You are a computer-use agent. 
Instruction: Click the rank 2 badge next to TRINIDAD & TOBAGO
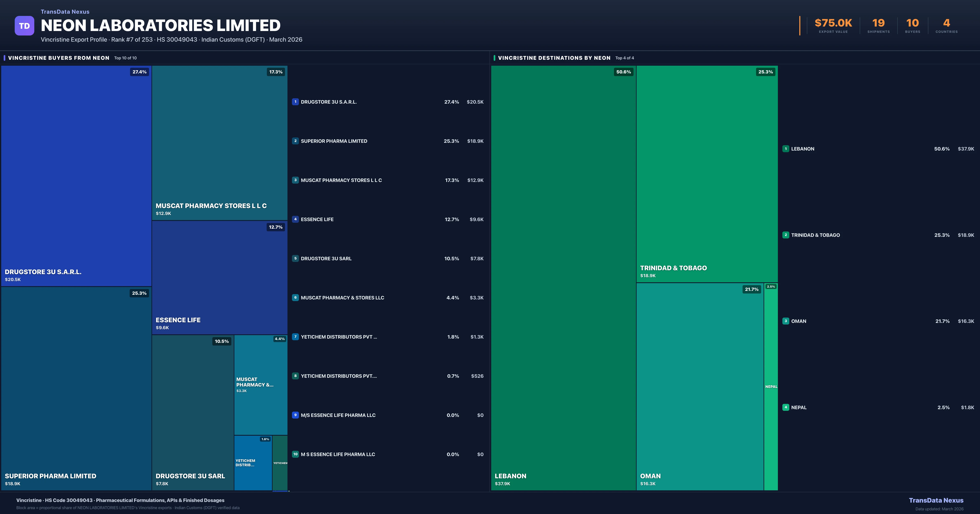click(786, 235)
